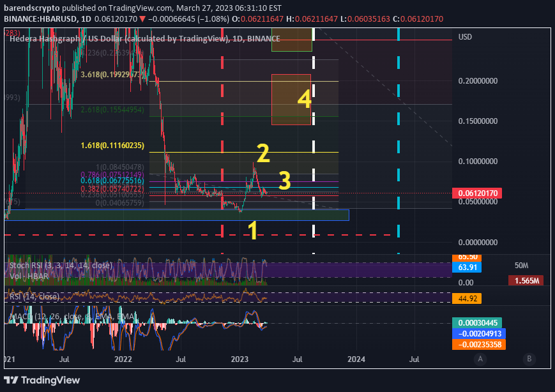The height and width of the screenshot is (392, 555).
Task: Click the circular "A" button near bottom right
Action: pos(480,359)
